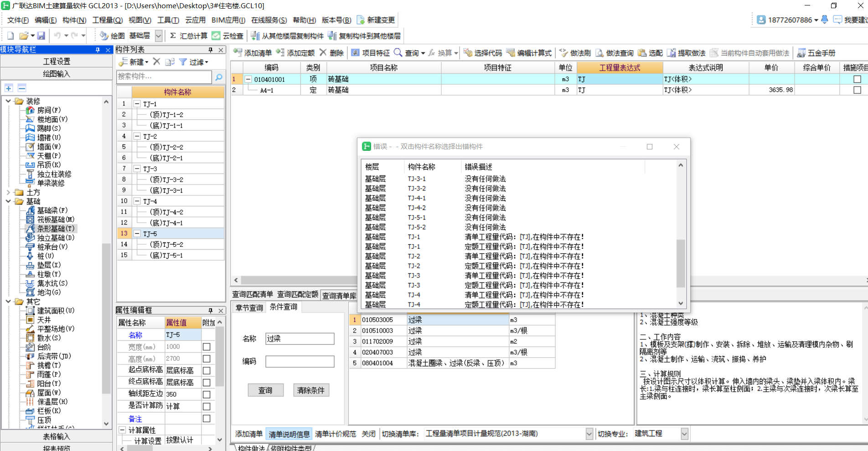Viewport: 868px width, 451px height.
Task: Click 关闭 in the bottom bar
Action: [368, 434]
